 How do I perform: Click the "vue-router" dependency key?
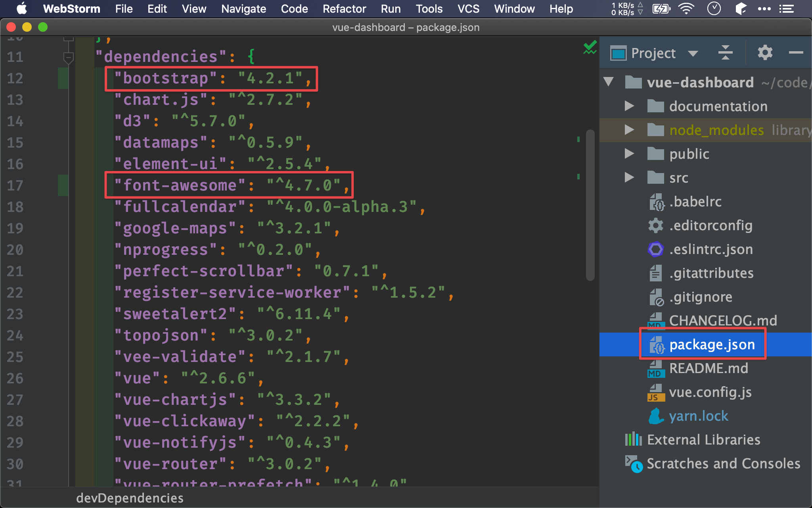point(170,464)
